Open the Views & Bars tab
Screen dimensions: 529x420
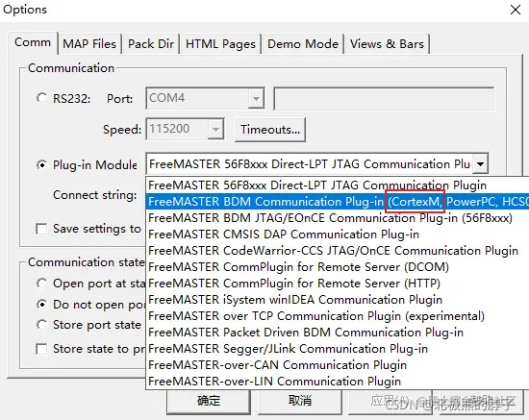point(387,44)
